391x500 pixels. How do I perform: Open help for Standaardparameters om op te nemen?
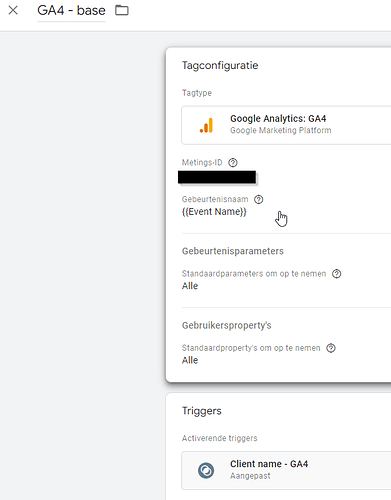337,274
